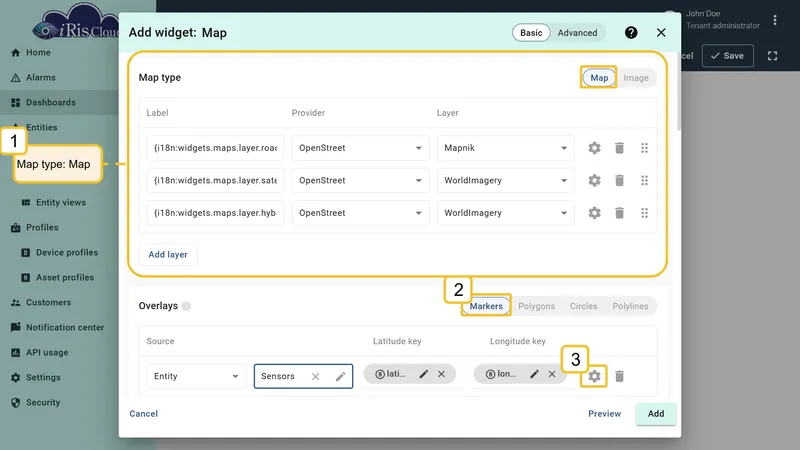
Task: Open Provider dropdown for the road layer
Action: pyautogui.click(x=360, y=148)
